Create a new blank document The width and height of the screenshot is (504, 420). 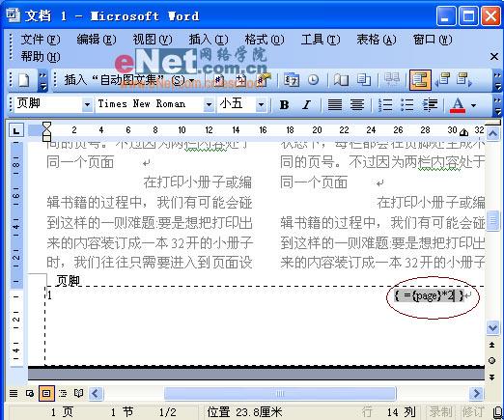[x=23, y=80]
